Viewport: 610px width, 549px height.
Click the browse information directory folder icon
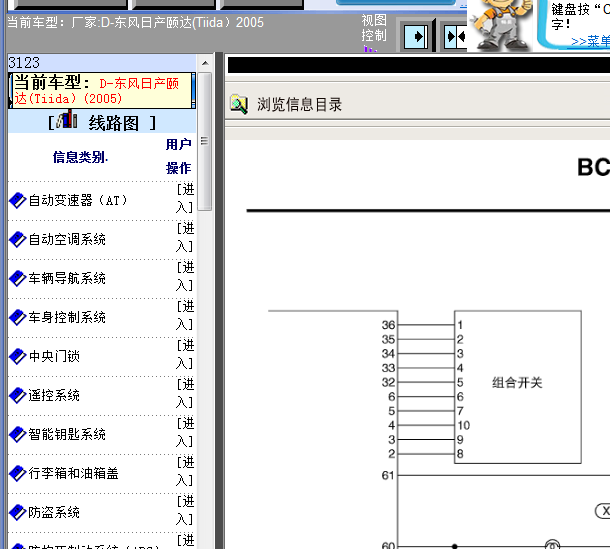pyautogui.click(x=238, y=104)
